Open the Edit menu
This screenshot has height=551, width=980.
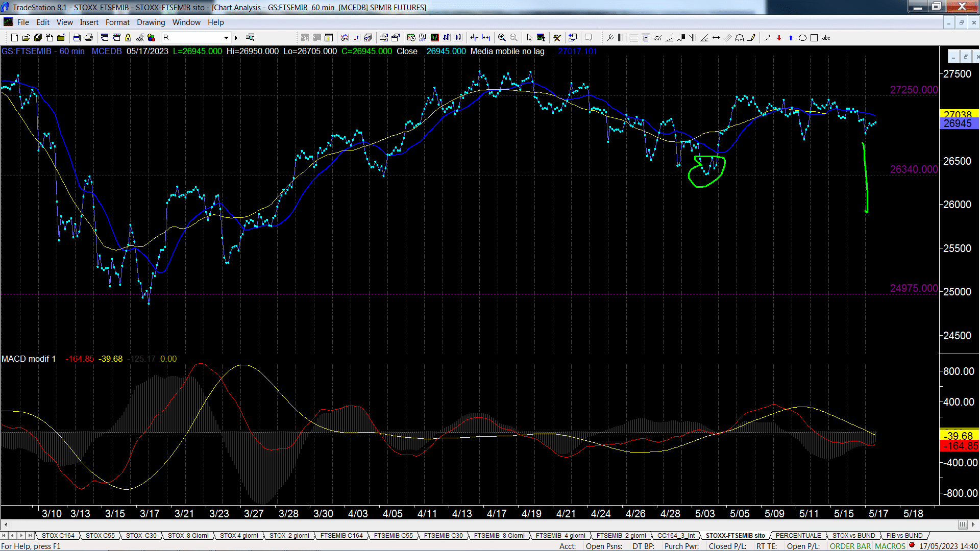(x=43, y=22)
